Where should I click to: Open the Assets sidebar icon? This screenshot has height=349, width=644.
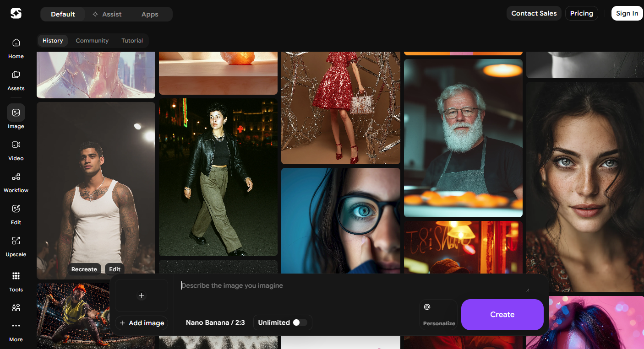[16, 75]
